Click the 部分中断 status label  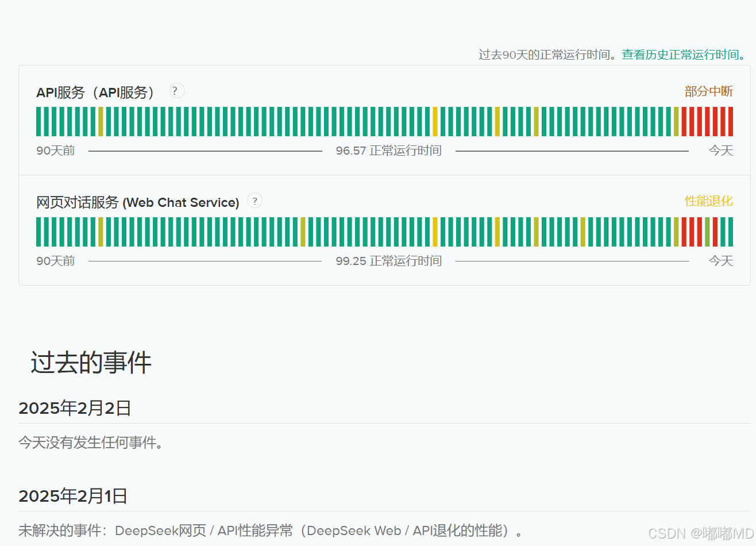709,91
